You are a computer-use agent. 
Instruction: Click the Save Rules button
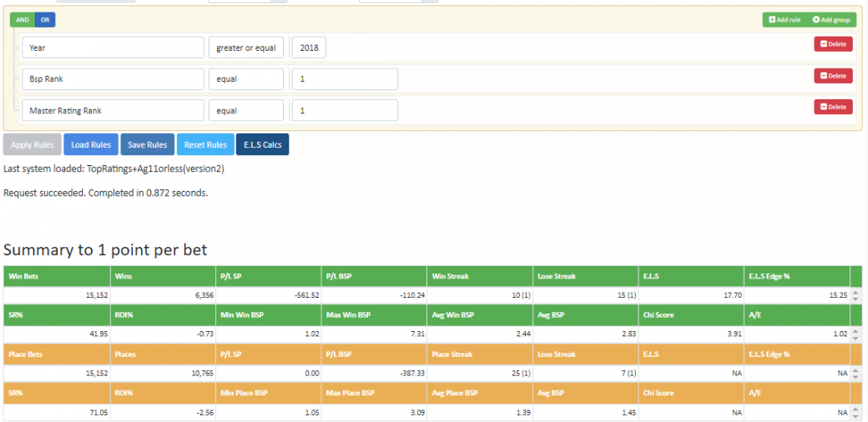coord(147,145)
